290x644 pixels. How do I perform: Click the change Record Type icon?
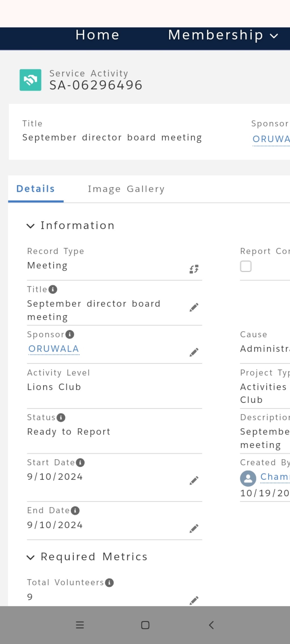click(194, 269)
